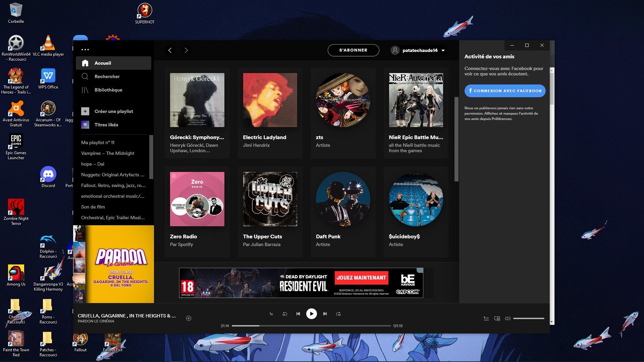Open RimWorldWin64 desktop shortcut
The width and height of the screenshot is (644, 362).
click(16, 48)
